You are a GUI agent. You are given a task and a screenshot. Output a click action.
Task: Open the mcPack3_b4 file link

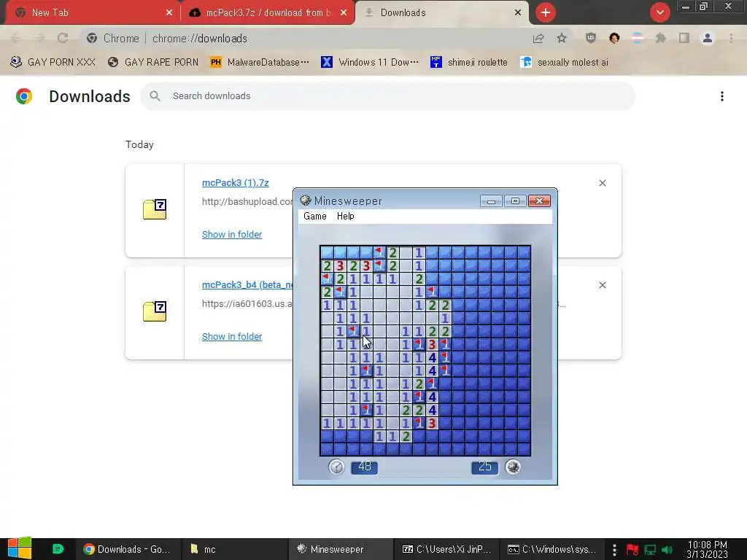[x=247, y=285]
